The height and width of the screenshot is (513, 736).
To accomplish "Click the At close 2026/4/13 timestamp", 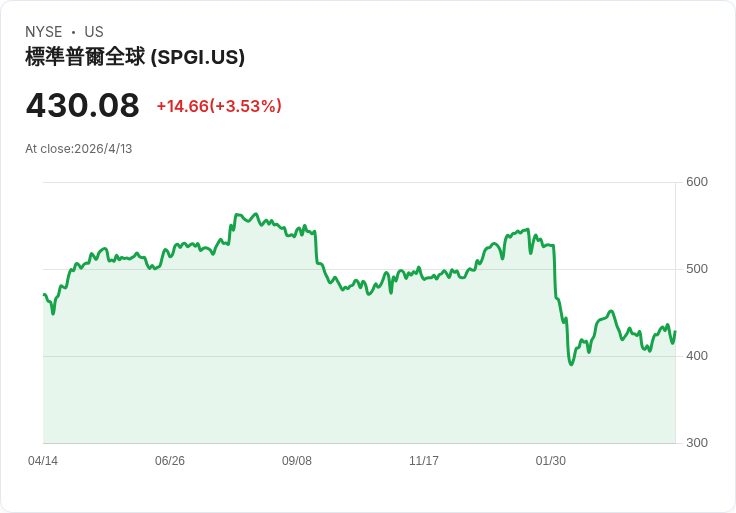I will 79,149.
